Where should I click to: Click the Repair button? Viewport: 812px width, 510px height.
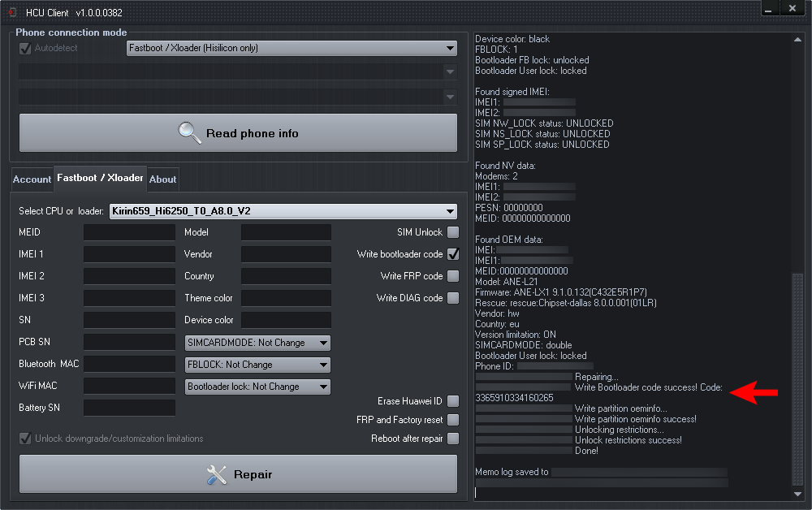pos(238,473)
